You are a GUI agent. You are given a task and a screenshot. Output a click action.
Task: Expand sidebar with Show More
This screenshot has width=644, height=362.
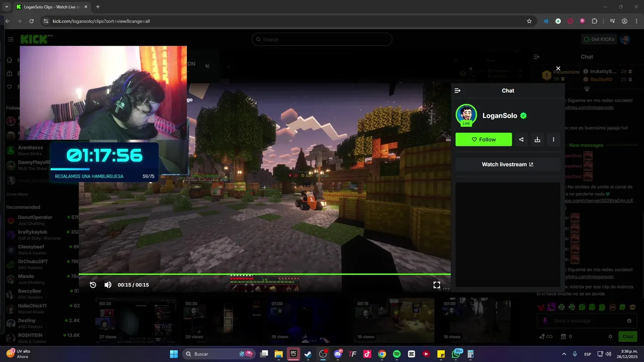17,194
